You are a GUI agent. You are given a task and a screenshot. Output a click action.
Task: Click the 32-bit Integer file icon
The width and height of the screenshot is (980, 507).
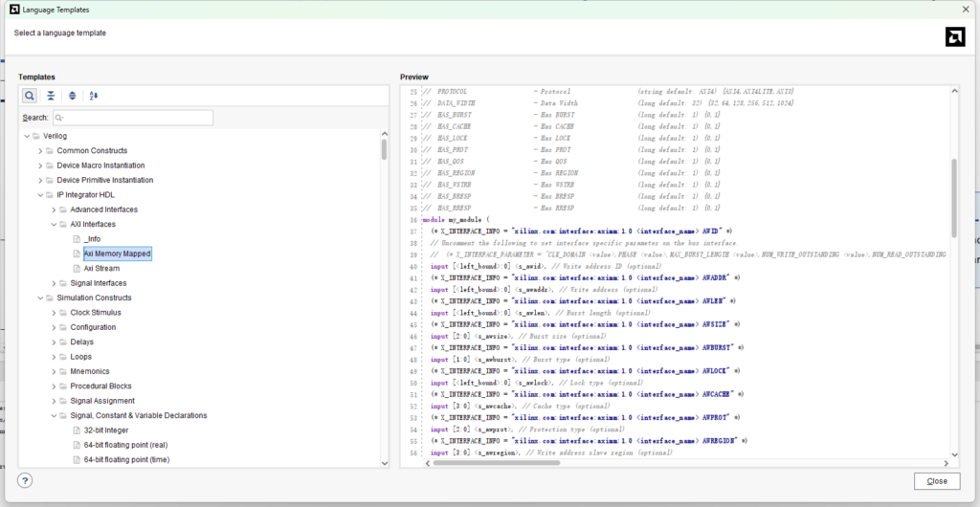click(77, 430)
